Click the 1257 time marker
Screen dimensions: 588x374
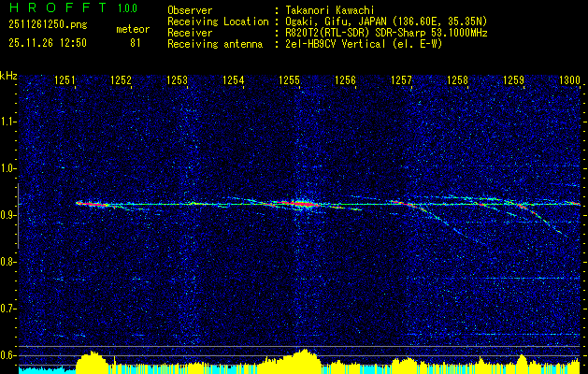click(401, 79)
